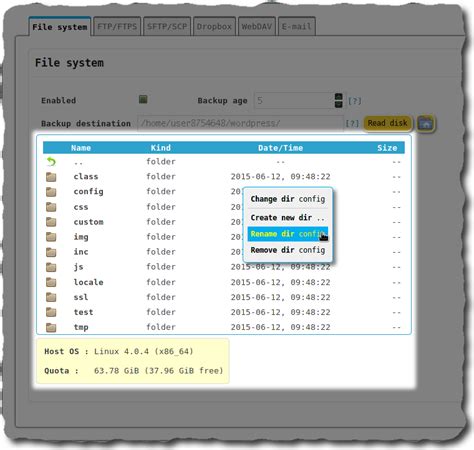Viewport: 474px width, 450px height.
Task: Sort by the Size column header
Action: 387,148
